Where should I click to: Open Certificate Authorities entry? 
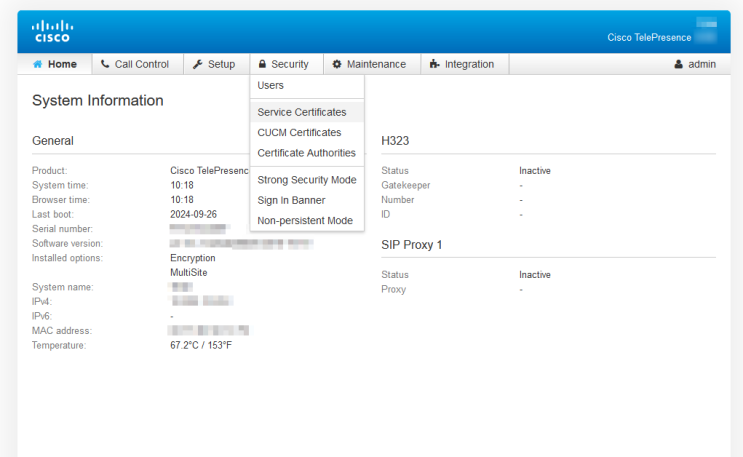click(x=307, y=153)
